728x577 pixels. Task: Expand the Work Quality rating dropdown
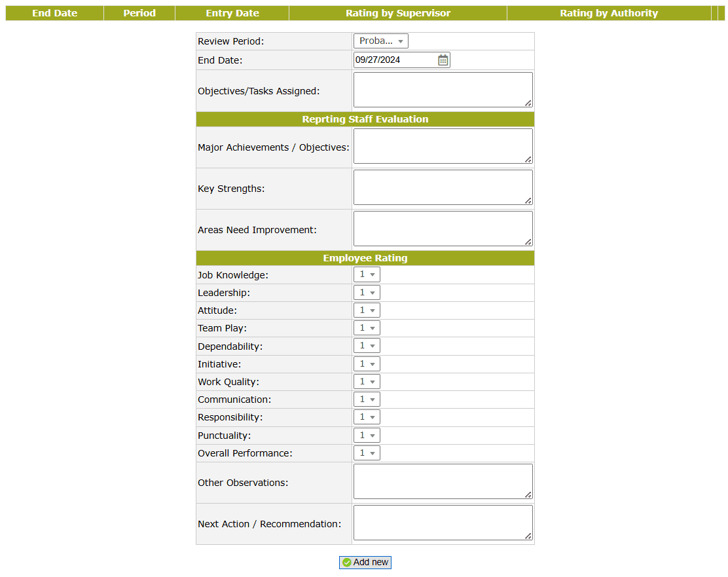(367, 382)
